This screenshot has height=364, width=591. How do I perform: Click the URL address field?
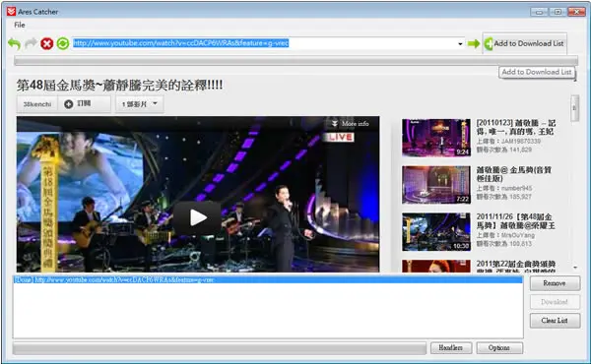(x=264, y=43)
